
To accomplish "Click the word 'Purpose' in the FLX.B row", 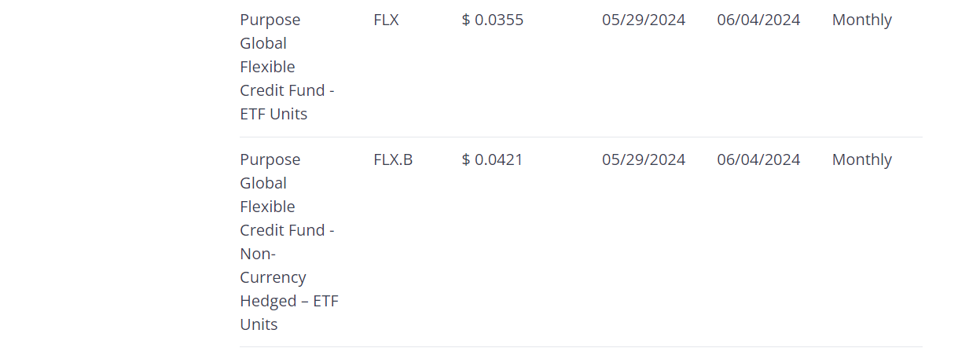I will (x=270, y=159).
